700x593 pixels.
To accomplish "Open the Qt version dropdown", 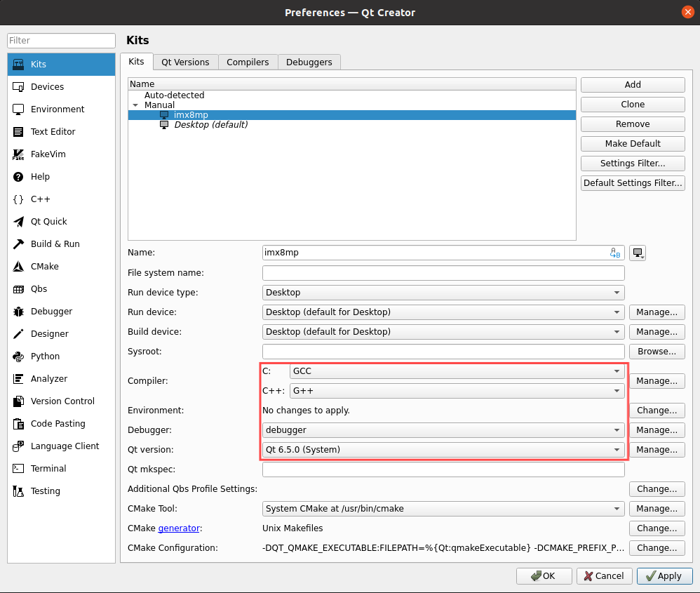I will [x=443, y=450].
